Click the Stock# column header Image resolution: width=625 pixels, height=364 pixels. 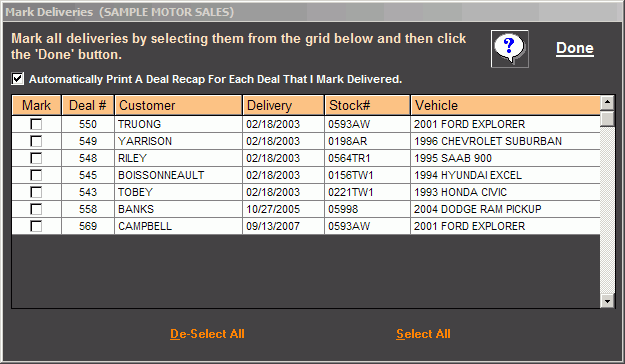367,105
